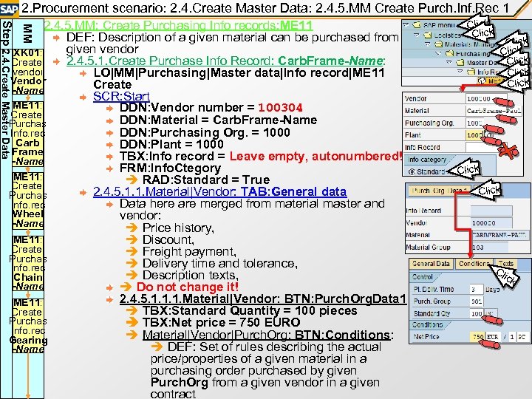Click the Plant input field
This screenshot has height=399, width=532.
[x=475, y=135]
